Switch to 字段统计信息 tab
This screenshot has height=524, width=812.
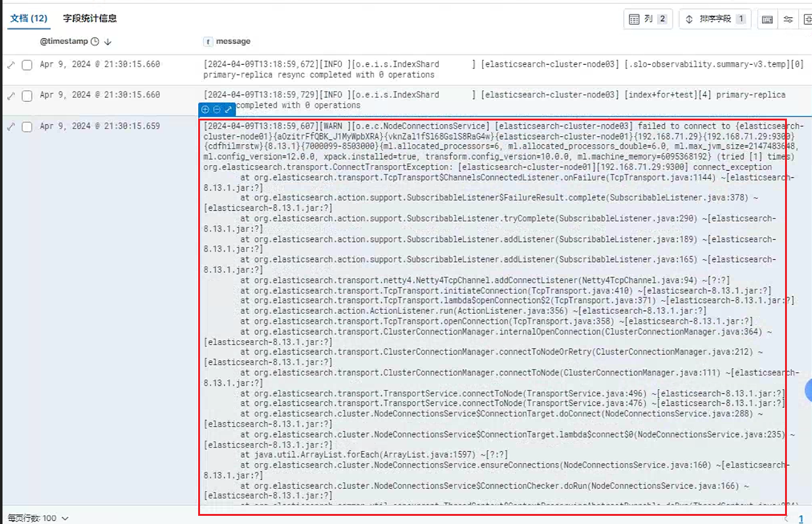tap(90, 18)
